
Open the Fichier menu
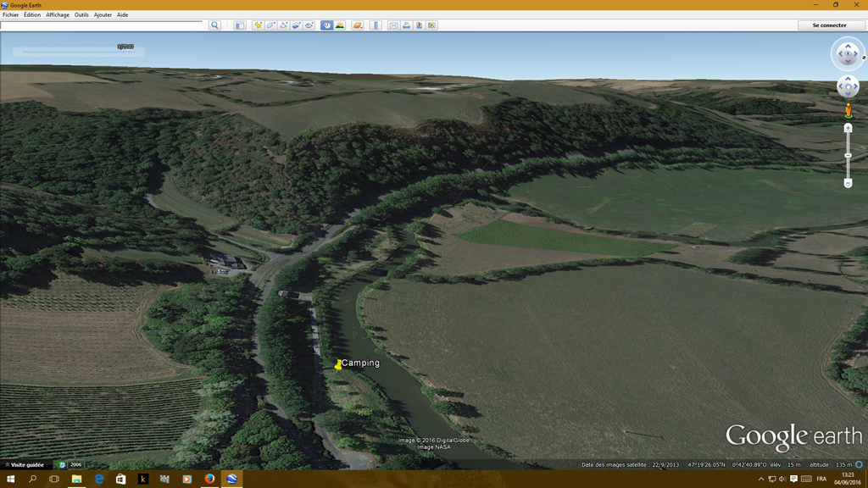pos(10,15)
